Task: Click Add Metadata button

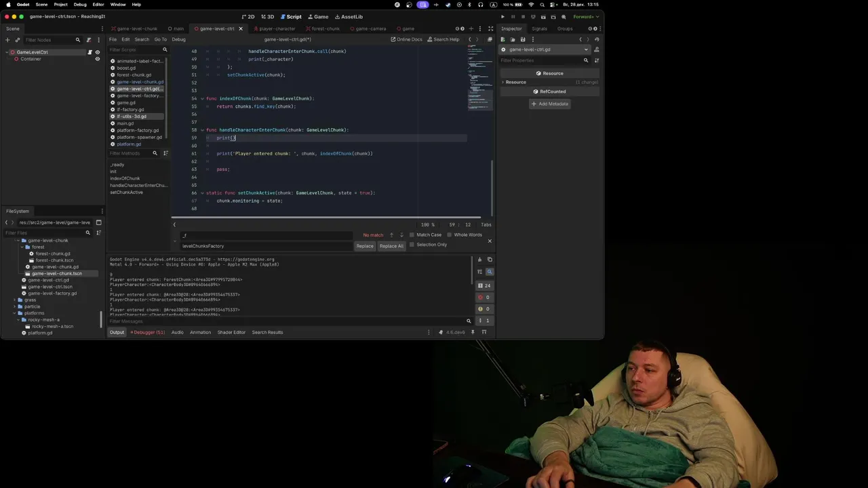Action: tap(549, 104)
